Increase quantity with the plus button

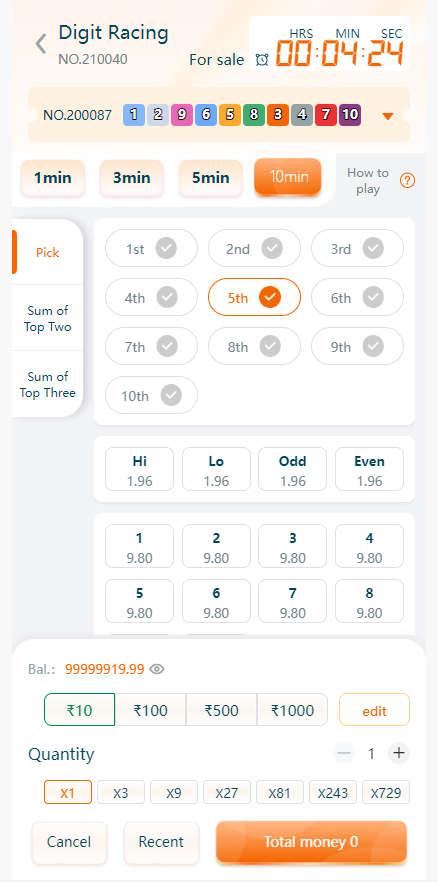point(399,753)
